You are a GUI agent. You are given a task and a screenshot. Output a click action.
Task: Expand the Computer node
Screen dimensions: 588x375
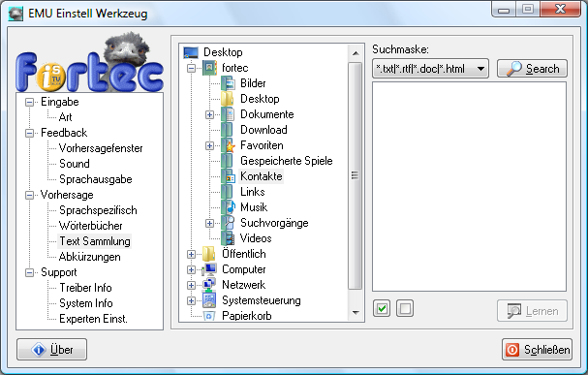[x=191, y=270]
